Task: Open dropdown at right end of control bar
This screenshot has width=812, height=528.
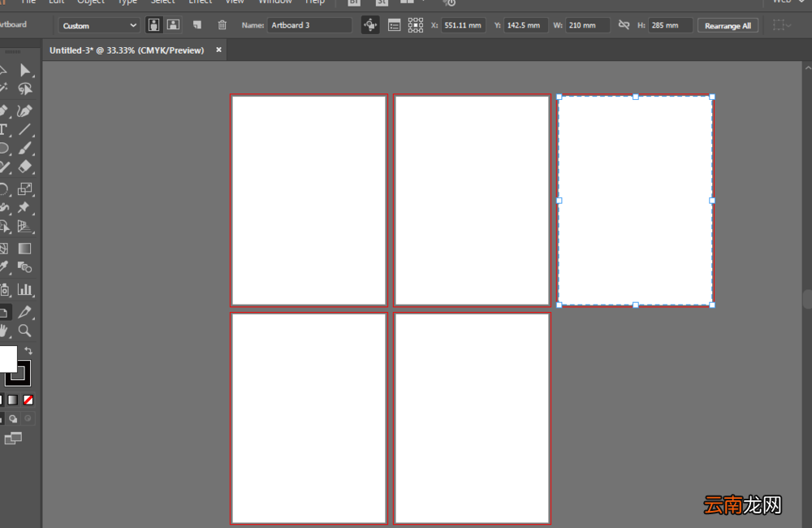Action: tap(782, 25)
